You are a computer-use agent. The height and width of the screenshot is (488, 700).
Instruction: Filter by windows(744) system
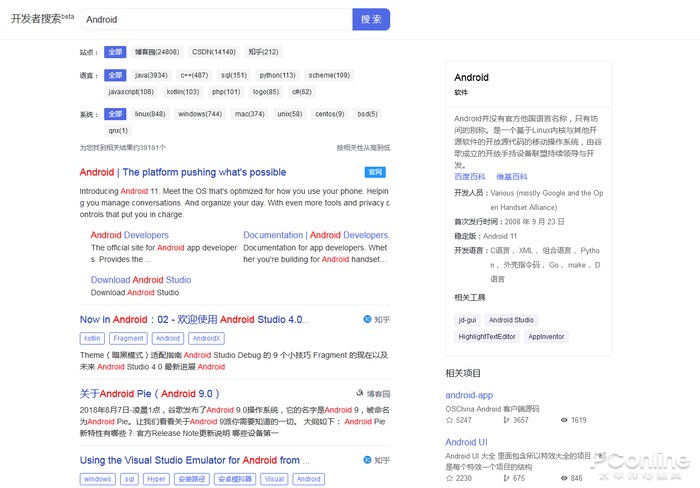(200, 114)
